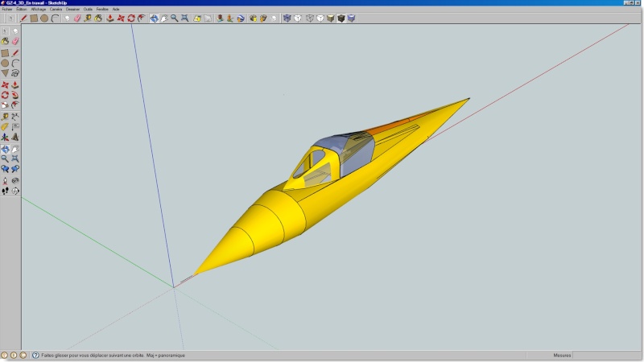Viewport: 644px width, 362px height.
Task: Click the yellow nose cone of the model
Action: [x=230, y=250]
